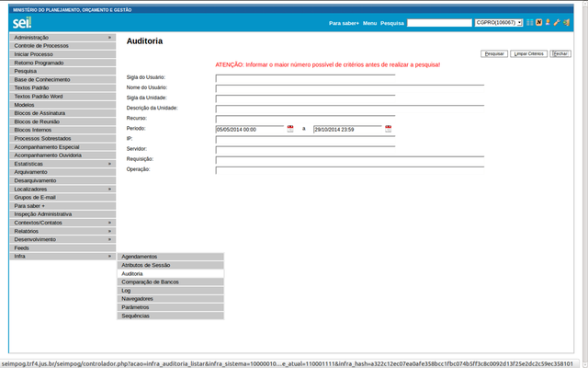Open the user profile icon
Screen dimensions: 588x368
coord(548,21)
